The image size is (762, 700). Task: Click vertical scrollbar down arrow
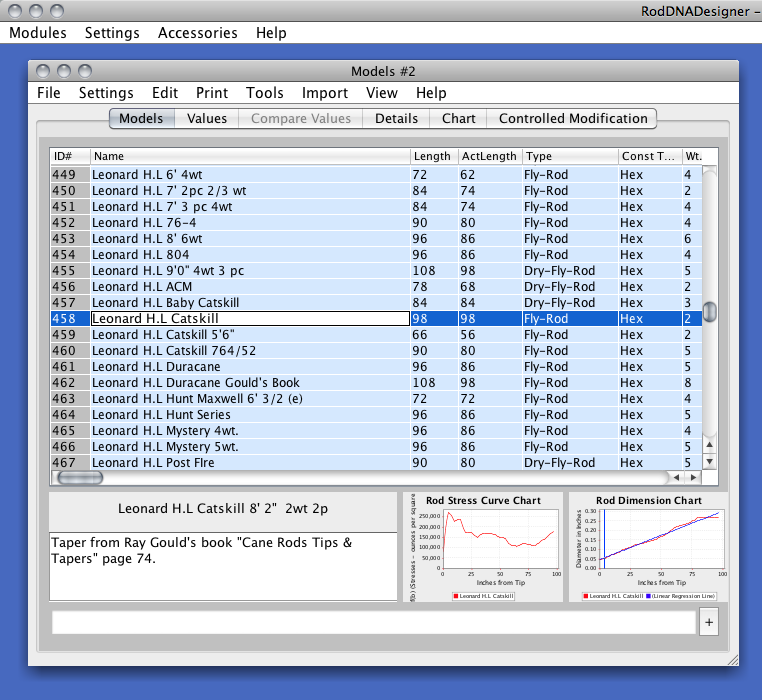[710, 461]
